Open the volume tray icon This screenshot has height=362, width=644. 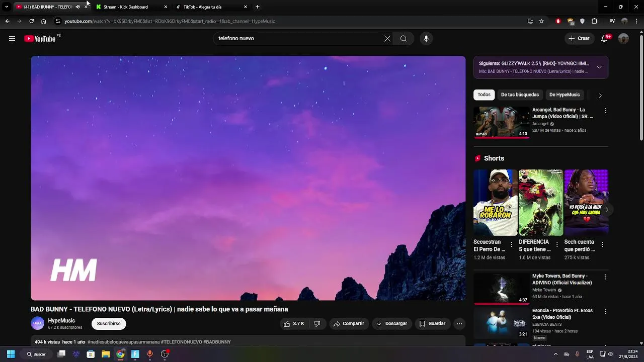click(x=610, y=354)
